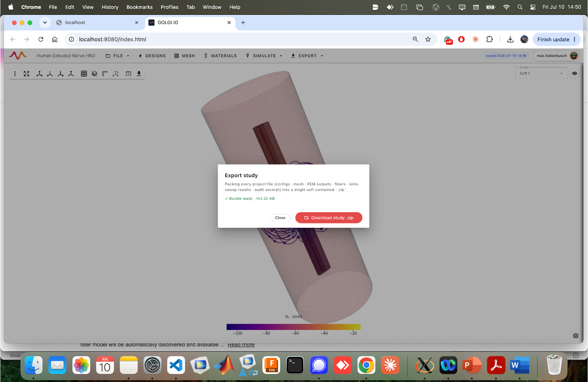Click the axis icon with right-pointing arrow

(x=61, y=74)
